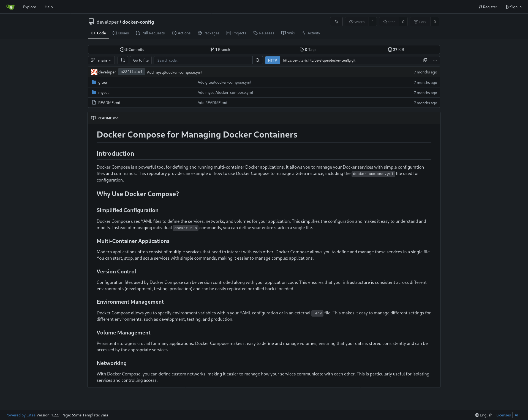Click the Go to file button

coord(141,60)
